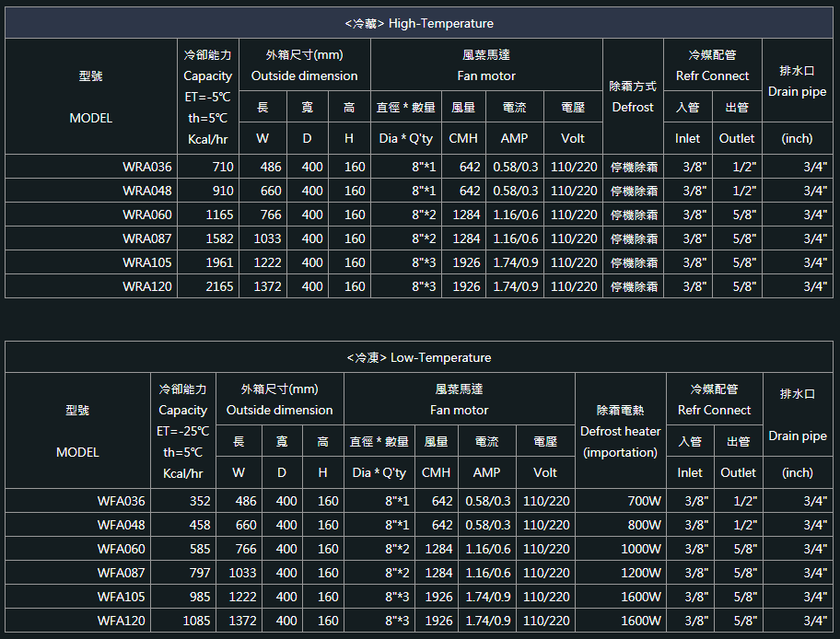
Task: Click the 0.58/0.3 AMP cell in row WRA036
Action: 516,167
